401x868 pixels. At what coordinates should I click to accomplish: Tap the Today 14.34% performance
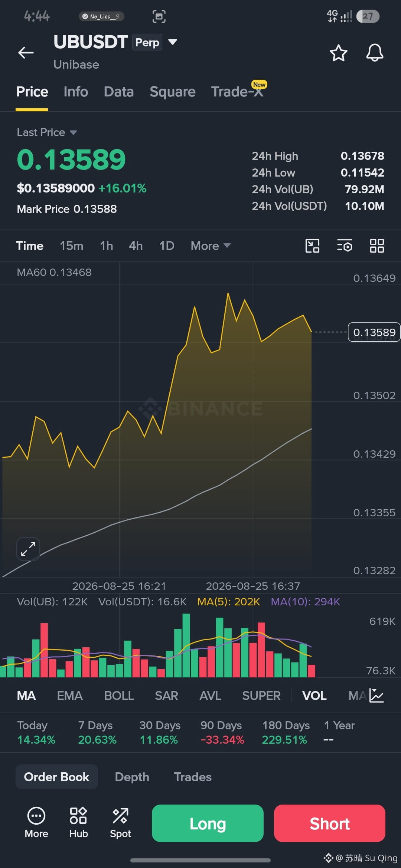tap(36, 733)
